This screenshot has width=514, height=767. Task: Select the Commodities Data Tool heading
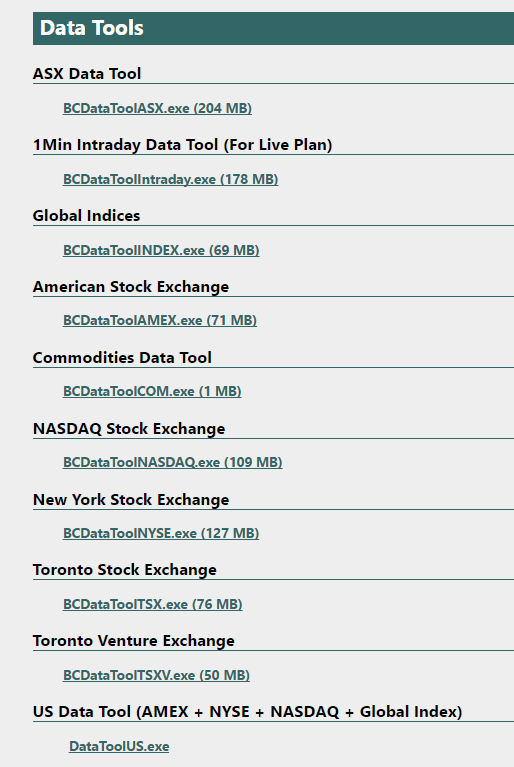point(122,358)
